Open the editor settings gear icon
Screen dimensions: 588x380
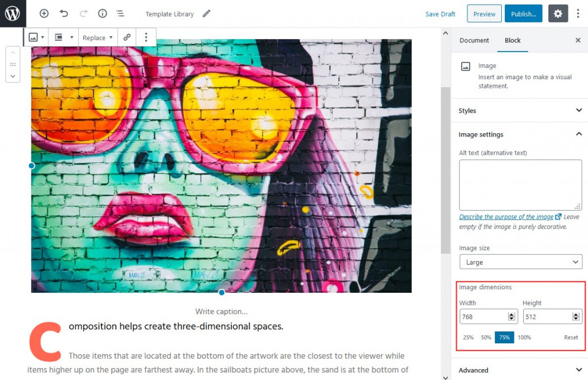coord(558,13)
